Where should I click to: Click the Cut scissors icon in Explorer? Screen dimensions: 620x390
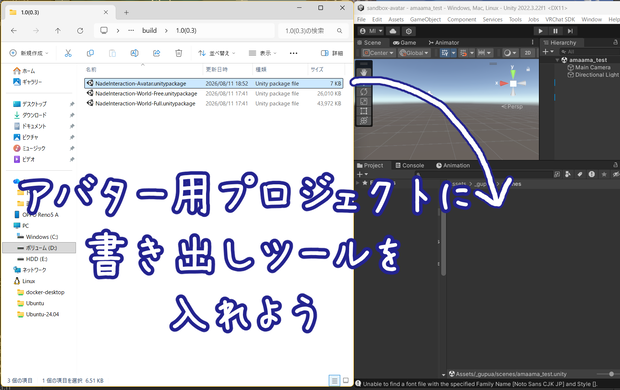point(68,53)
